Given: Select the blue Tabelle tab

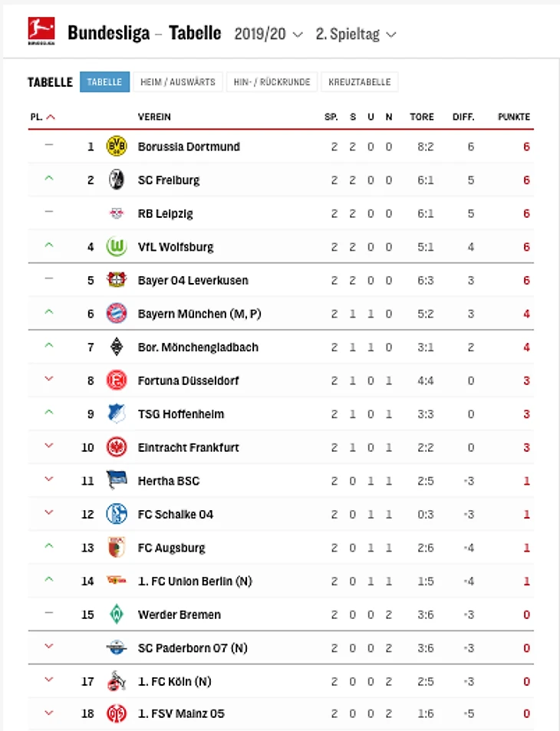Looking at the screenshot, I should pyautogui.click(x=104, y=82).
